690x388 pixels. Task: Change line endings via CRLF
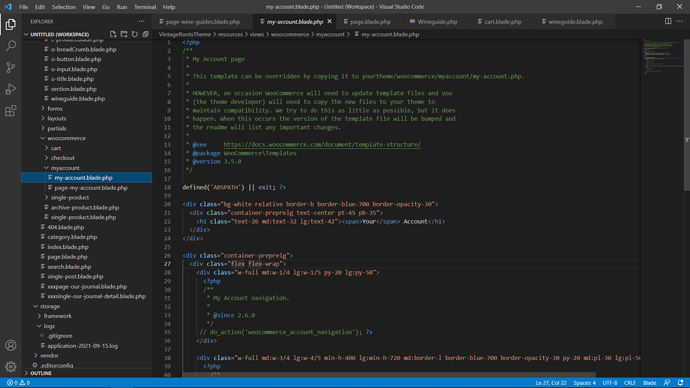tap(630, 383)
